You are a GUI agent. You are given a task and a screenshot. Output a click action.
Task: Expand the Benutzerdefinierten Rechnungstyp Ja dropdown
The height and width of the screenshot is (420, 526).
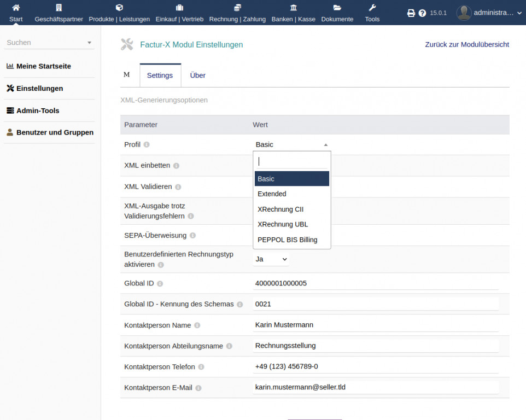pyautogui.click(x=271, y=259)
